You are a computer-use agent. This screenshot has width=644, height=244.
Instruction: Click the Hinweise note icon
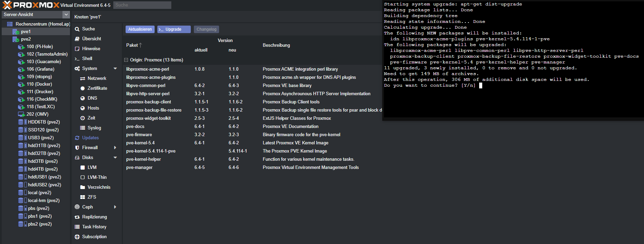coord(77,49)
